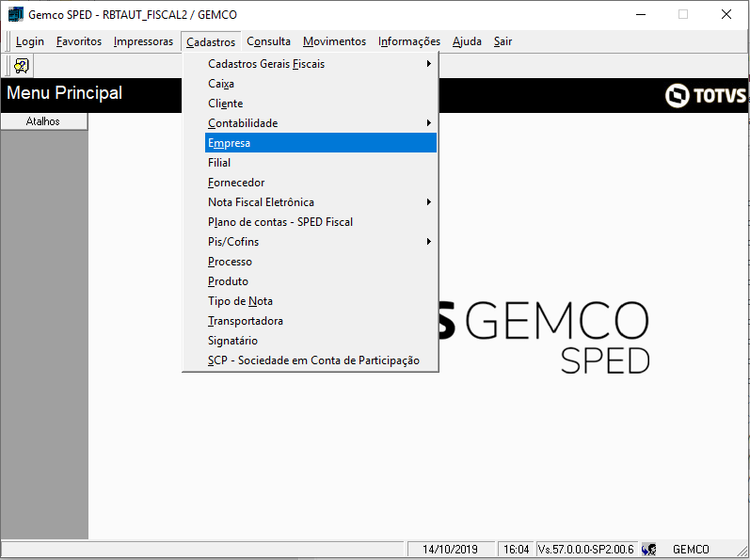Viewport: 750px width, 560px height.
Task: Click Sair in the menu bar
Action: coord(503,41)
